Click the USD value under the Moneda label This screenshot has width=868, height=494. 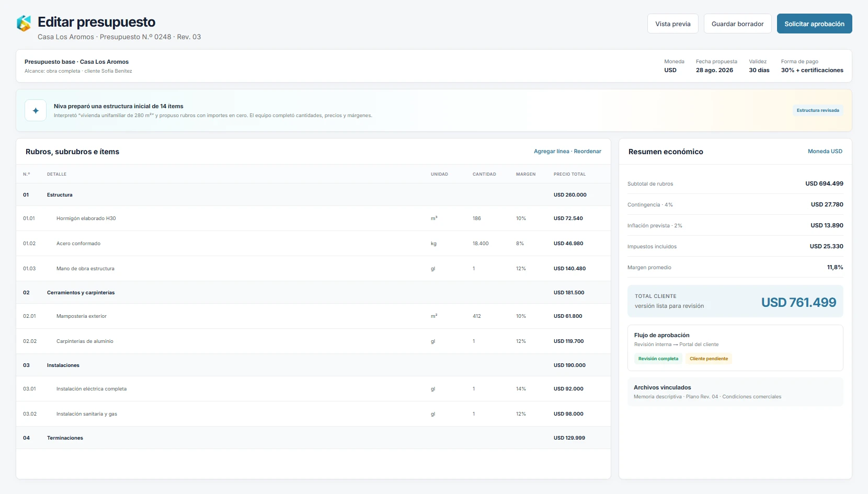point(670,70)
